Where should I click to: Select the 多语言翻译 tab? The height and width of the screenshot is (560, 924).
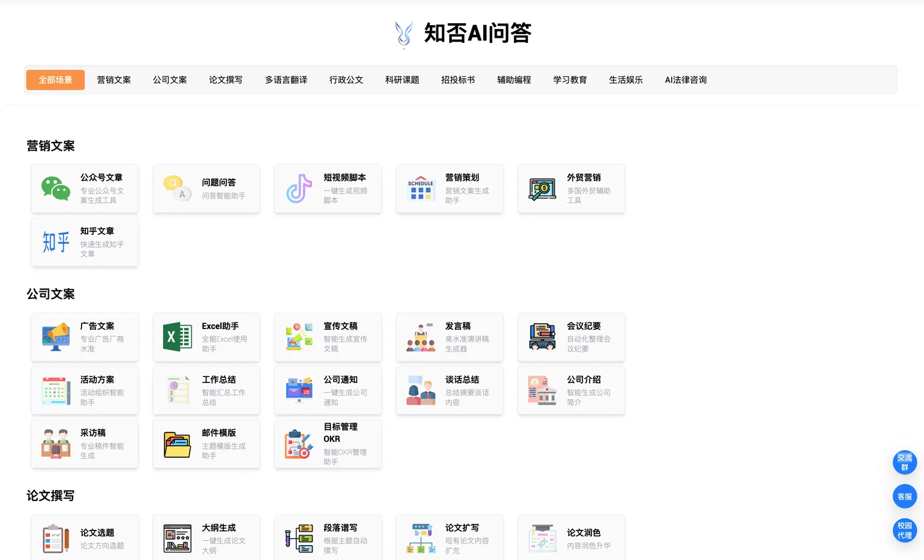point(286,80)
